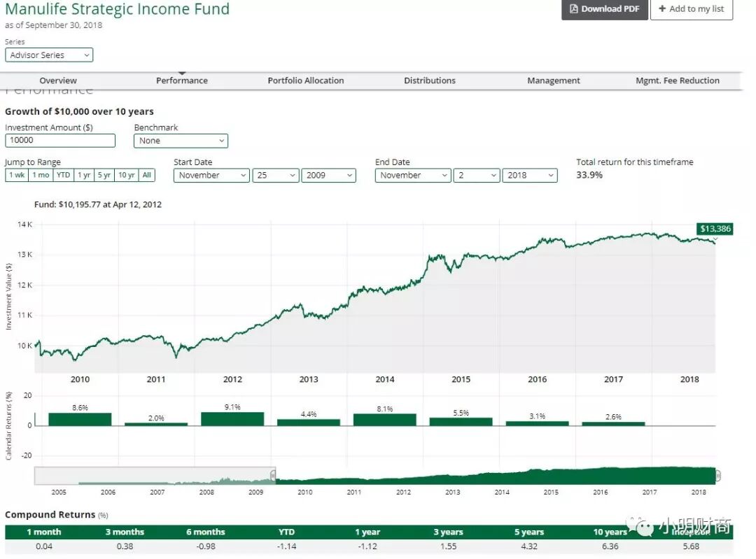The image size is (756, 559).
Task: Click the 5 years column header
Action: coord(529,532)
